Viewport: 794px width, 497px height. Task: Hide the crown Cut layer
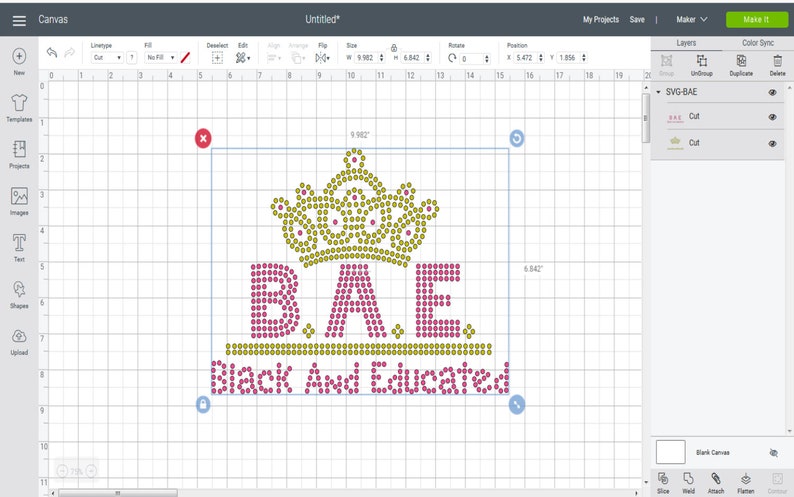(x=772, y=143)
